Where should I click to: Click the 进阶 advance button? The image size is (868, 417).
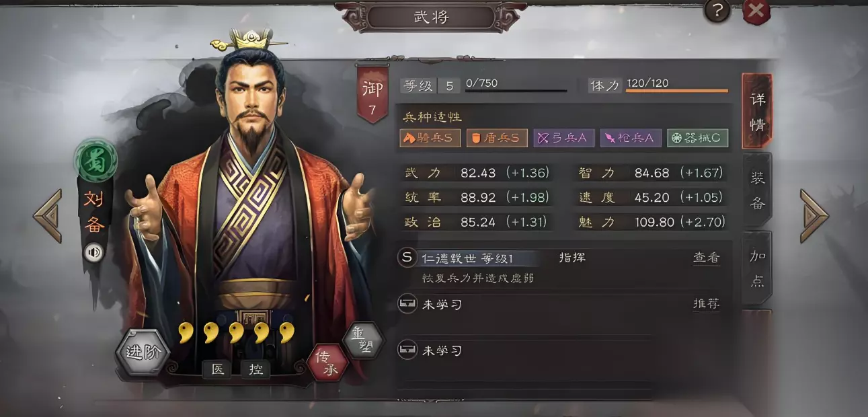[143, 352]
